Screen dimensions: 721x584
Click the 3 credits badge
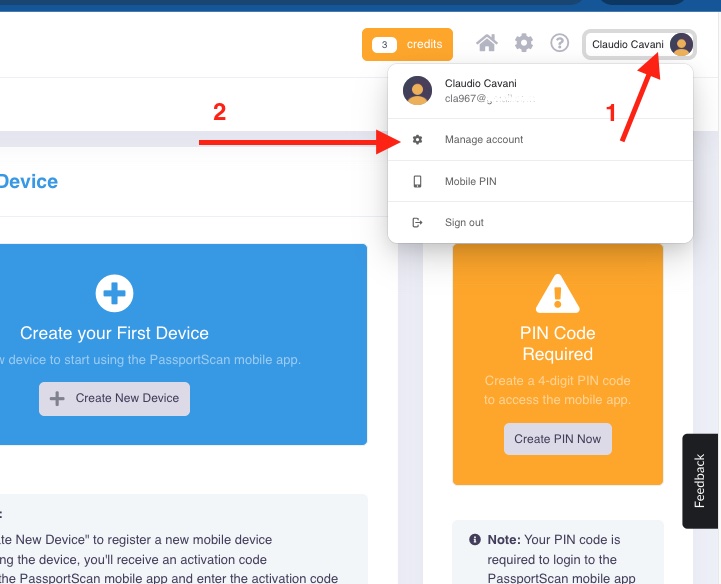407,44
